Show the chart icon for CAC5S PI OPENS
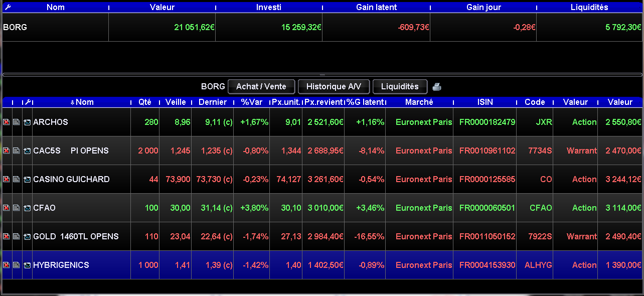 click(x=27, y=151)
